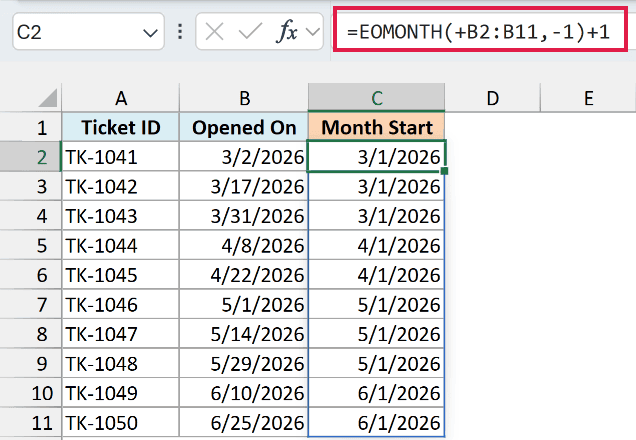
Task: Select cell containing TK-1043
Action: pos(120,216)
